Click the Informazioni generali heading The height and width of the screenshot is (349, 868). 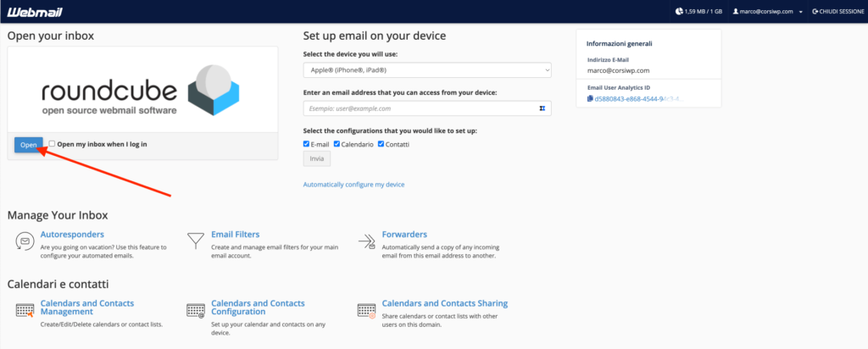[x=620, y=43]
